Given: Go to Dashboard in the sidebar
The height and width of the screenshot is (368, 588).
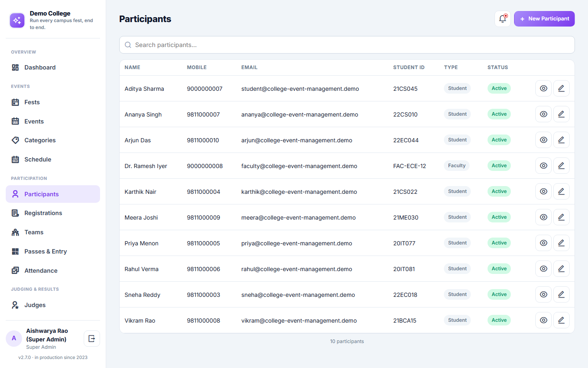Looking at the screenshot, I should click(53, 67).
